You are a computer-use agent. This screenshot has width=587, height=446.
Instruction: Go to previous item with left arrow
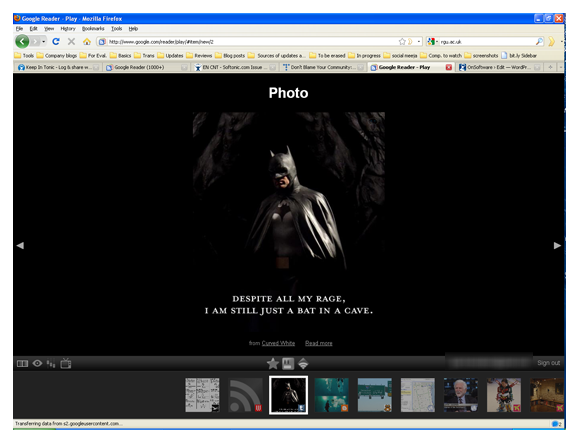pyautogui.click(x=20, y=245)
